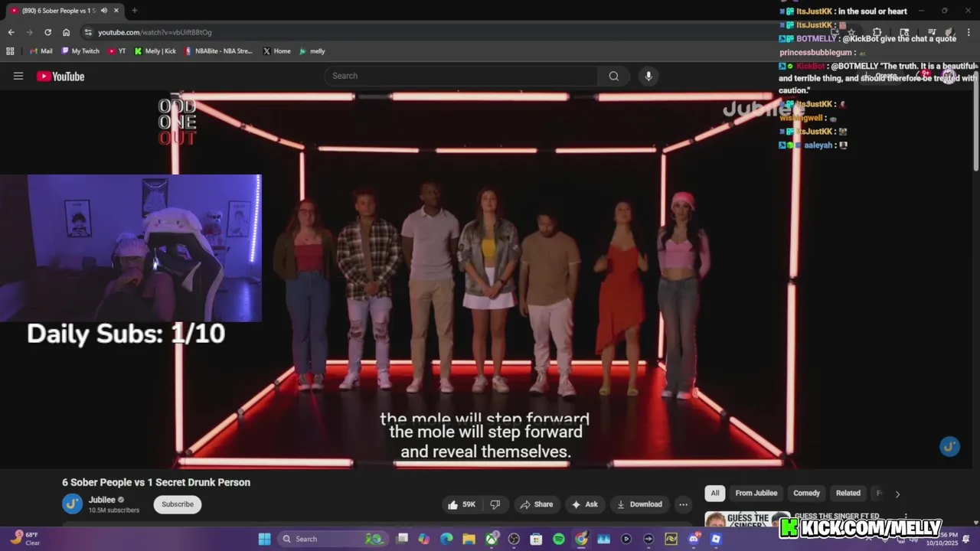Open the apps grid in bookmarks bar
Viewport: 980px width, 551px height.
click(10, 51)
